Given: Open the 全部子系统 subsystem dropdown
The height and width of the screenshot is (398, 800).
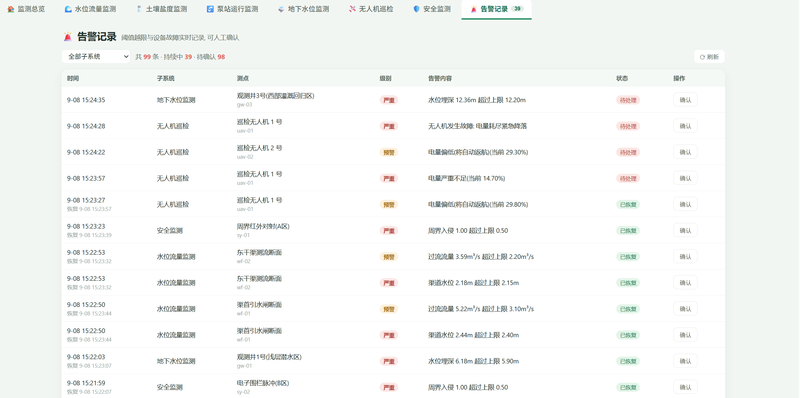Looking at the screenshot, I should pyautogui.click(x=96, y=57).
